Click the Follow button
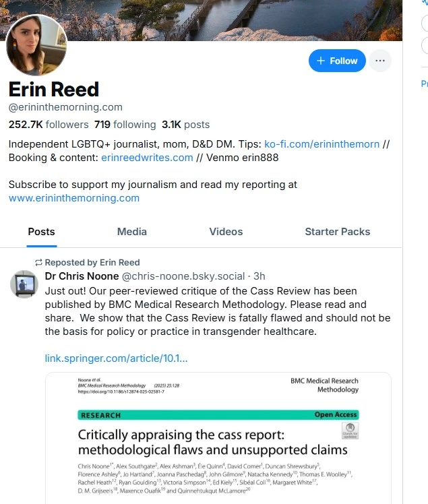 pyautogui.click(x=337, y=61)
